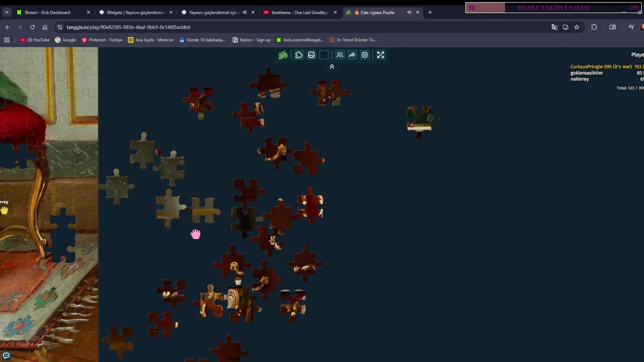The height and width of the screenshot is (362, 644).
Task: Expand the tab search dropdown
Action: pyautogui.click(x=7, y=12)
